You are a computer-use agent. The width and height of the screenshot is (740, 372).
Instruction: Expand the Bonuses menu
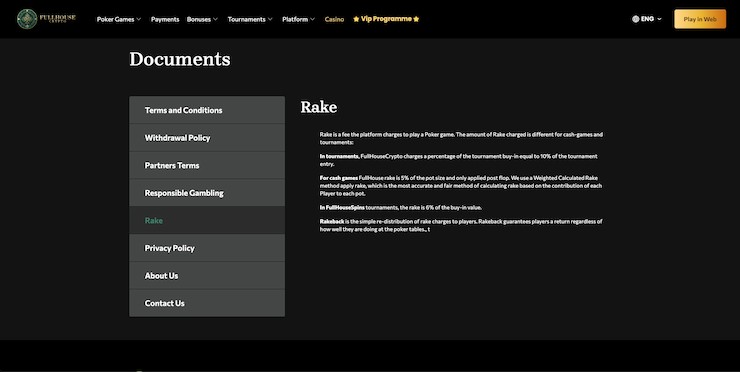coord(202,19)
